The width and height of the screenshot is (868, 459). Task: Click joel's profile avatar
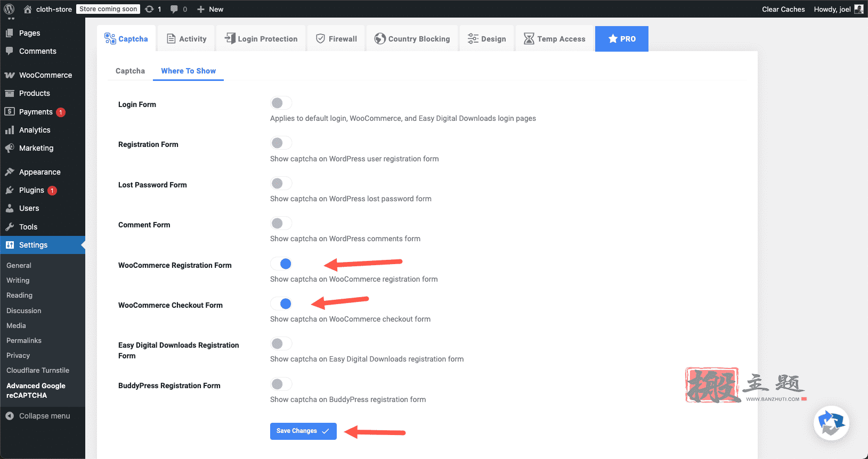[859, 9]
